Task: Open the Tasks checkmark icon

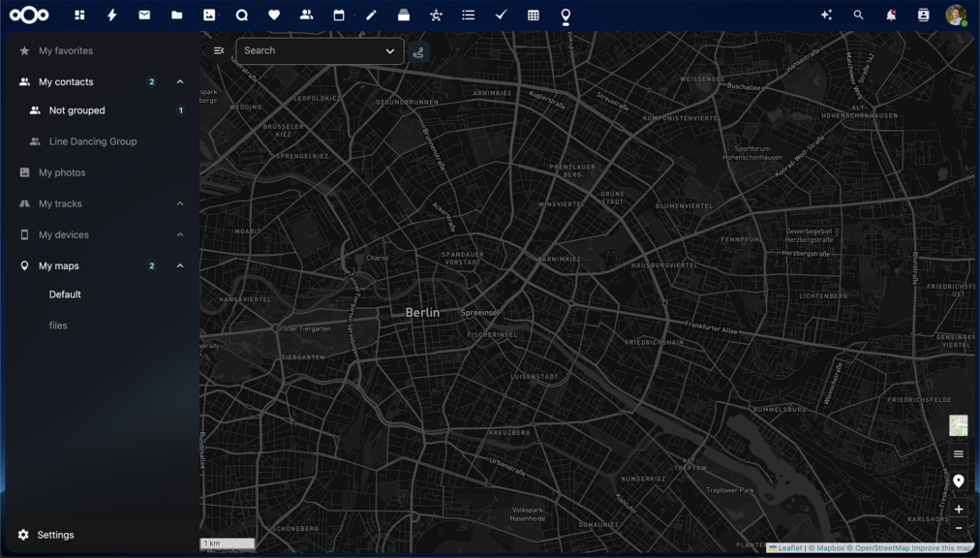Action: tap(500, 15)
